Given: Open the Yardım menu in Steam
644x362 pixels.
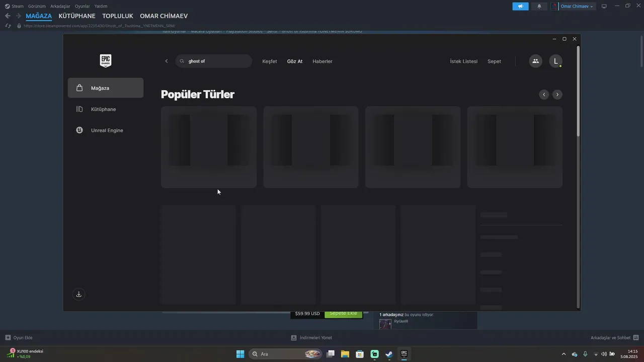Looking at the screenshot, I should coord(101,6).
